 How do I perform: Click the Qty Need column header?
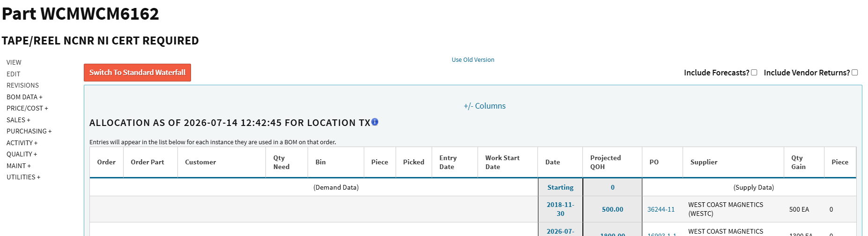[281, 162]
